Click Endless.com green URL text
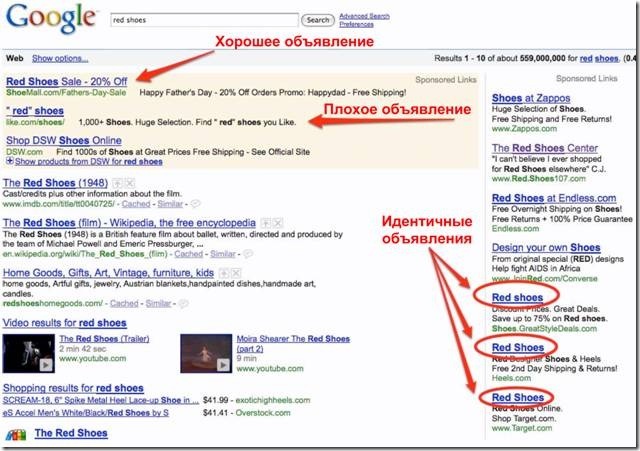The image size is (640, 451). [515, 229]
